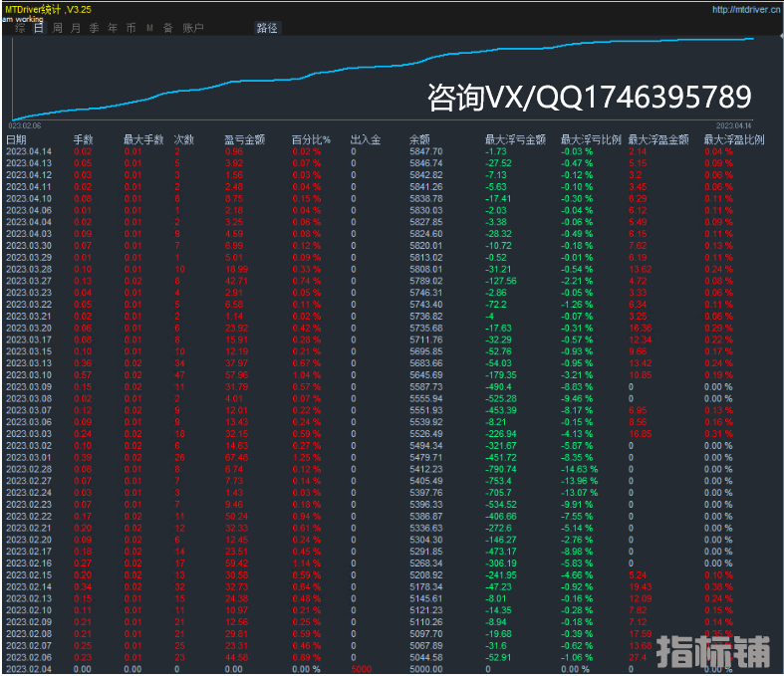Open the 备 notes tab
784x676 pixels.
point(167,29)
